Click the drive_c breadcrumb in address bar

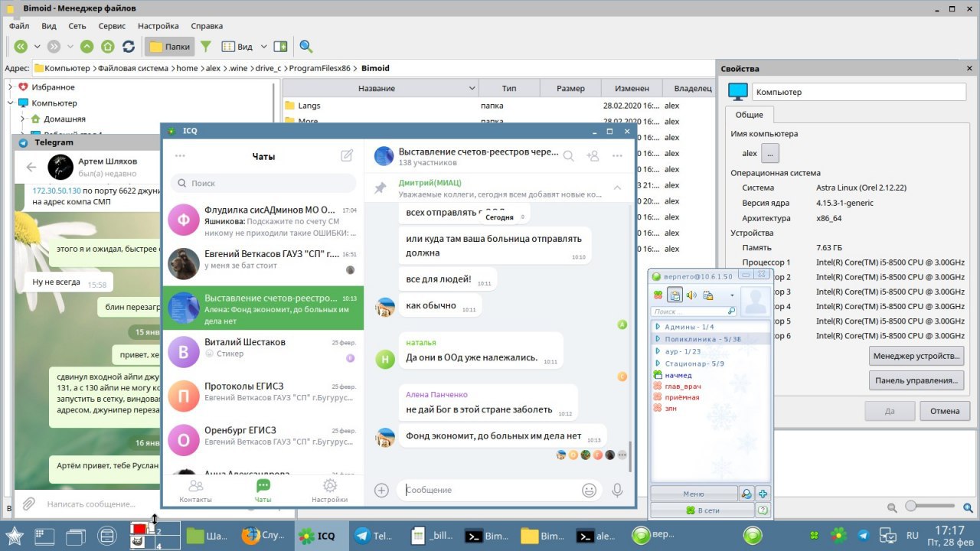tap(268, 68)
